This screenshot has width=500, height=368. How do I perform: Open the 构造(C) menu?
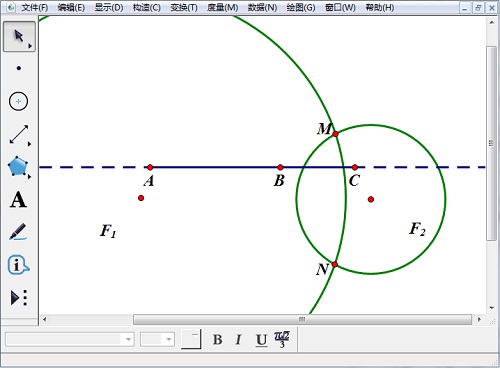click(146, 7)
